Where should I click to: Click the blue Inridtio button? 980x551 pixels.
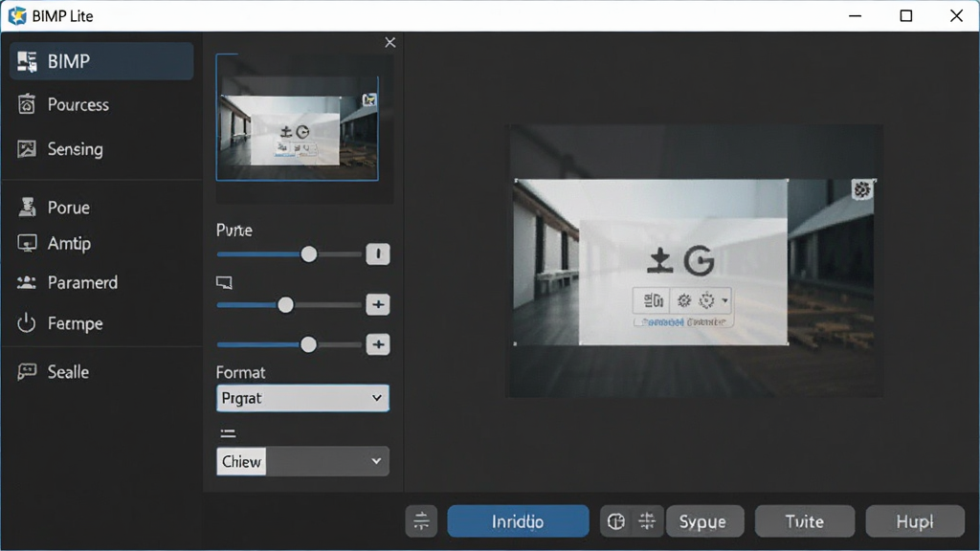518,521
